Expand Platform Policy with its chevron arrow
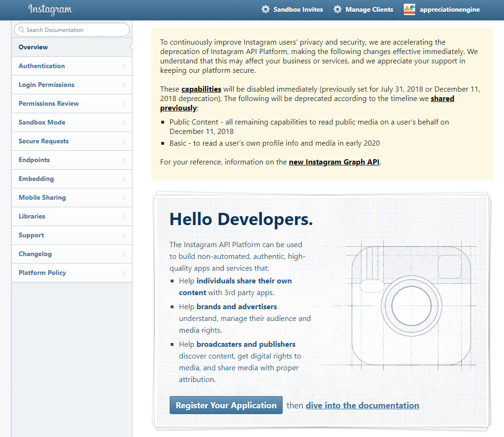The width and height of the screenshot is (504, 437). coord(124,273)
